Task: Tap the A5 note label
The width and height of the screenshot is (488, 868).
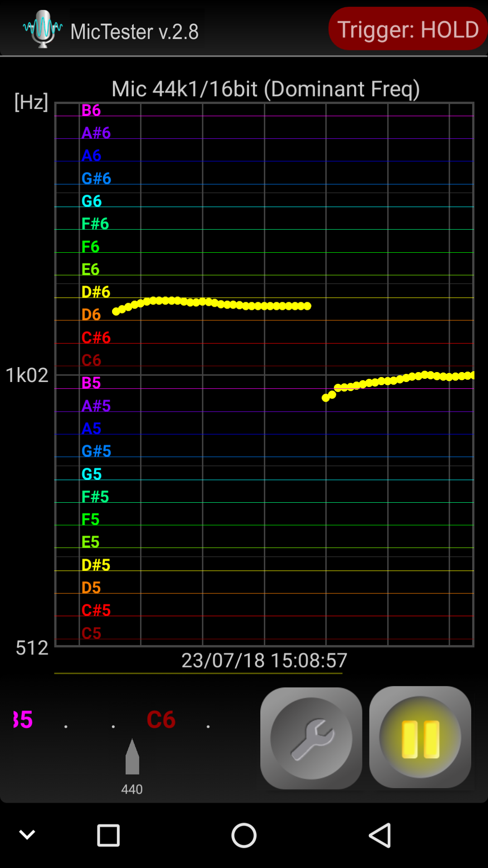Action: [91, 429]
